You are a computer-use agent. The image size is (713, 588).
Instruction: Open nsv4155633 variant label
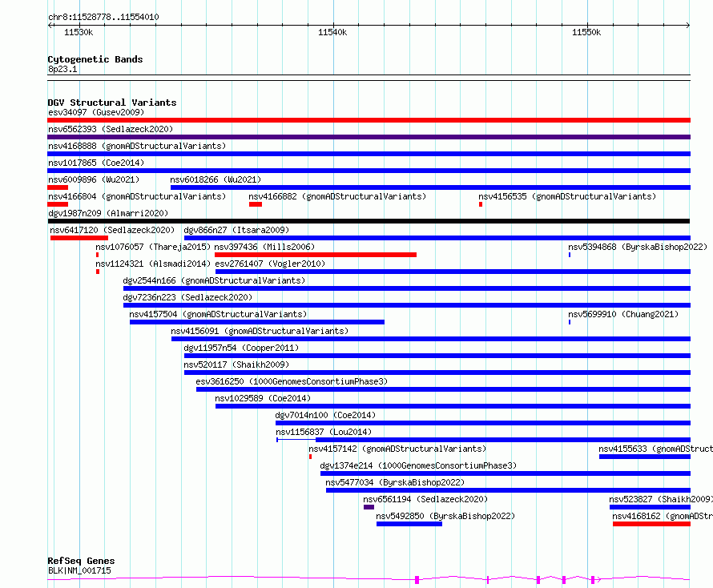(x=655, y=449)
